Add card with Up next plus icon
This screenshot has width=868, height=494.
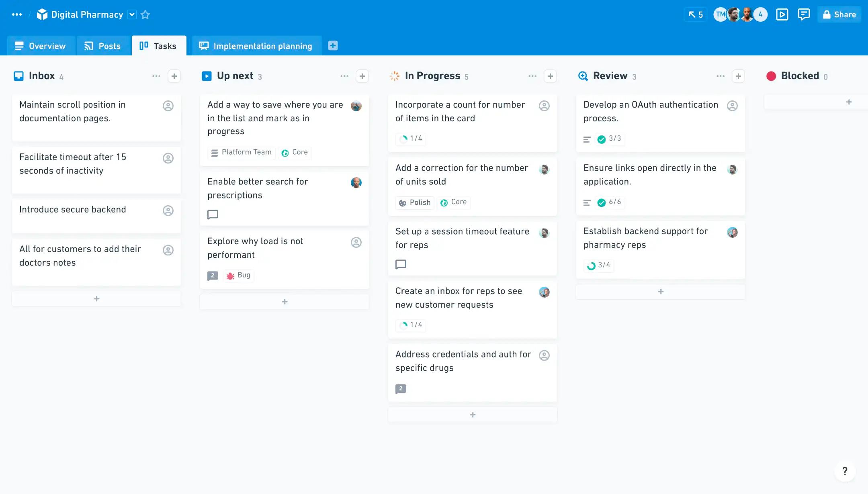point(362,76)
